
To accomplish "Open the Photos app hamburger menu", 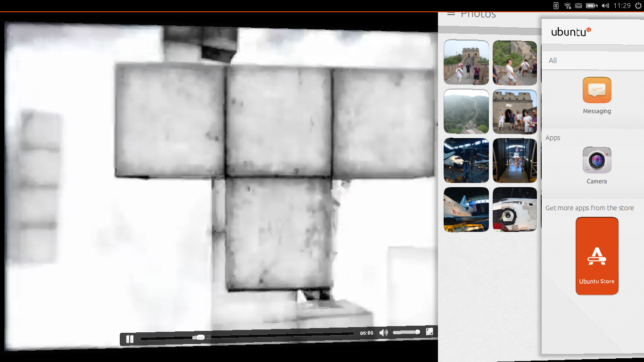I will click(x=451, y=14).
